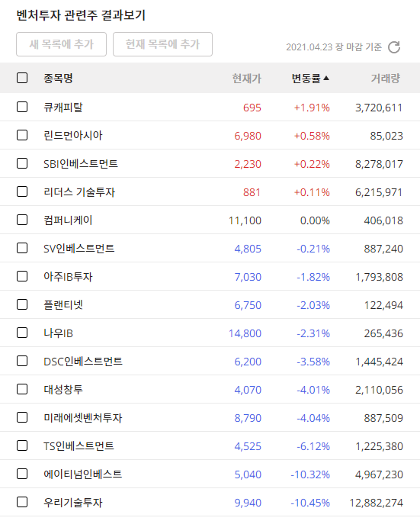Check the 대성창투 row checkbox
This screenshot has width=420, height=521.
tap(22, 390)
